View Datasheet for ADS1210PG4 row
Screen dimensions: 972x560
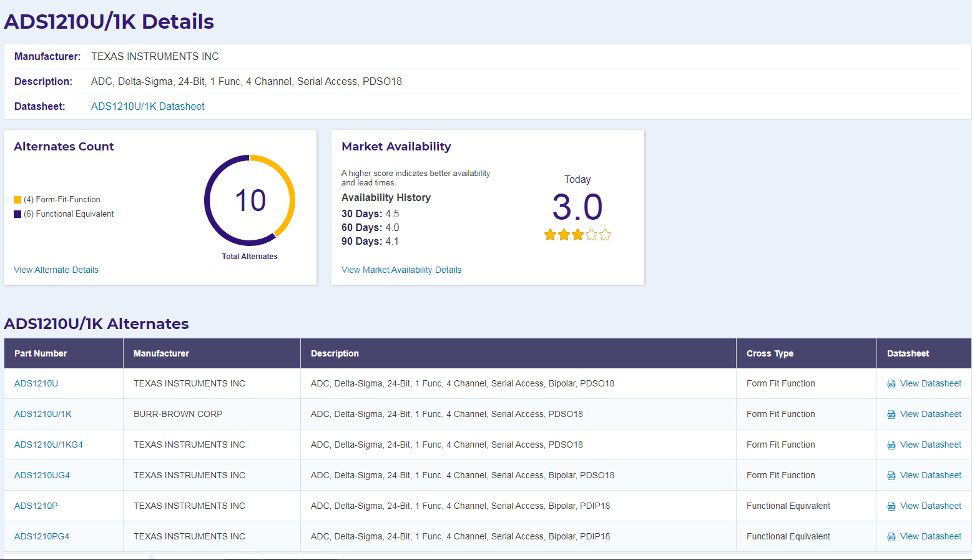[931, 536]
